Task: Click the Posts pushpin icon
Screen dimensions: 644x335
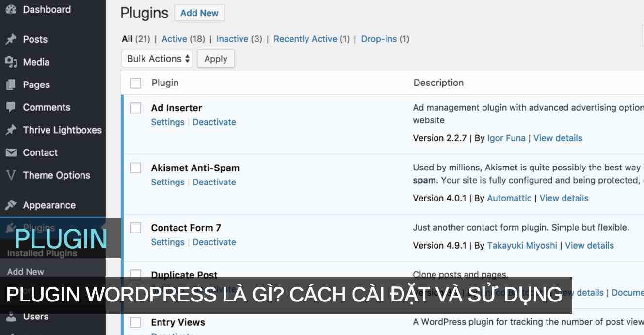Action: tap(11, 39)
